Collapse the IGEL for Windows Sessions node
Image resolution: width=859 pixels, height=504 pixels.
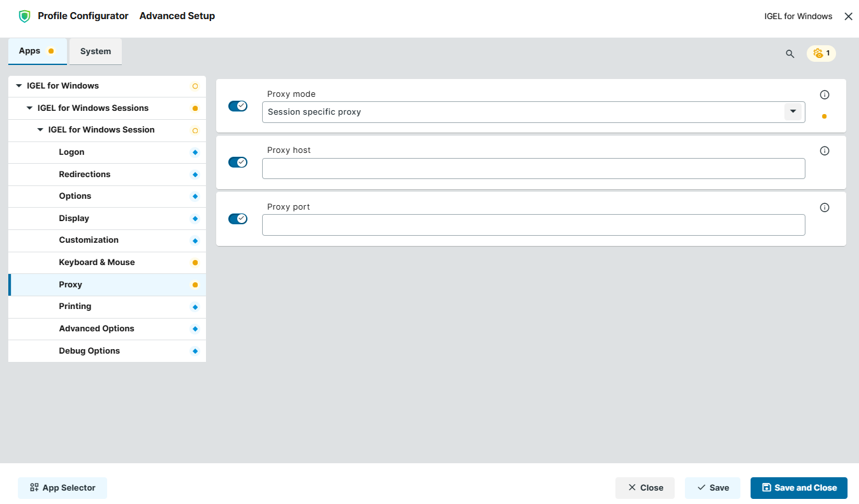pos(29,108)
